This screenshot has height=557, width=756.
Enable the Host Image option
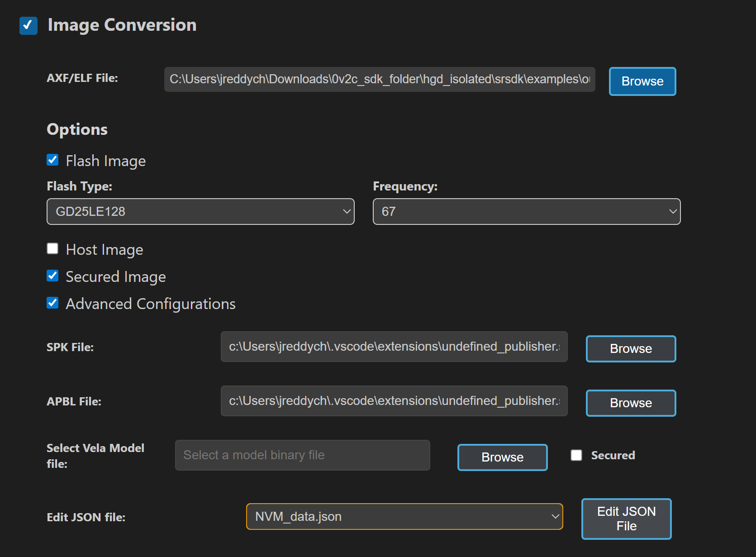[x=52, y=248]
